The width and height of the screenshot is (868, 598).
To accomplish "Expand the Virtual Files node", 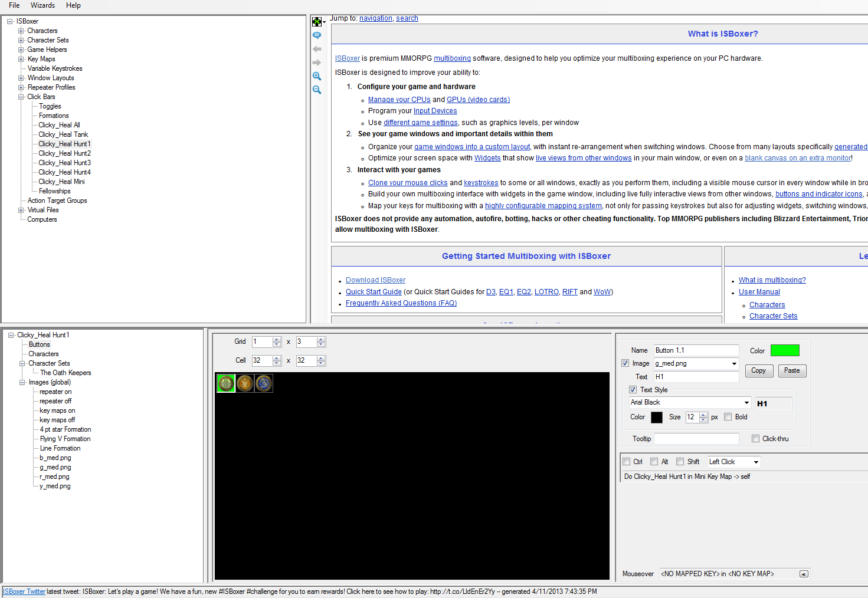I will click(x=21, y=210).
